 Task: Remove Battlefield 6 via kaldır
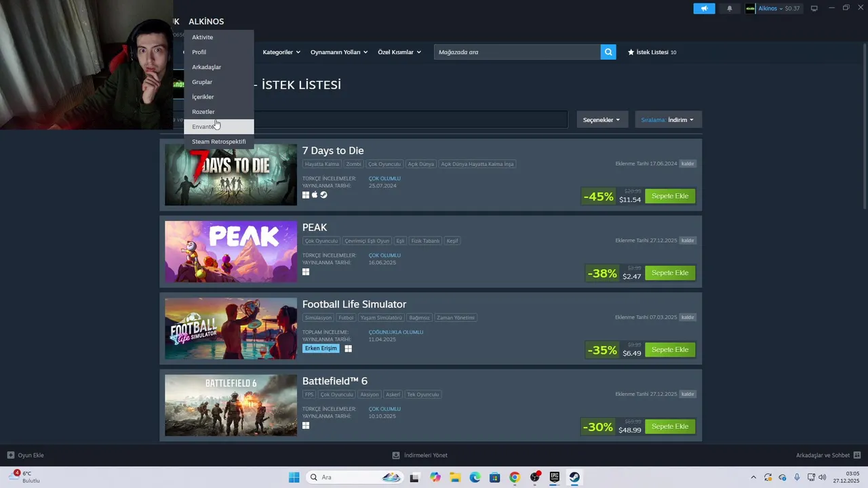(688, 394)
